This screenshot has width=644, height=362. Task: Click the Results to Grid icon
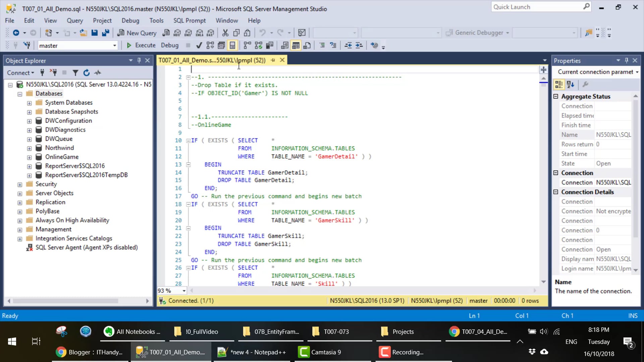tap(296, 45)
